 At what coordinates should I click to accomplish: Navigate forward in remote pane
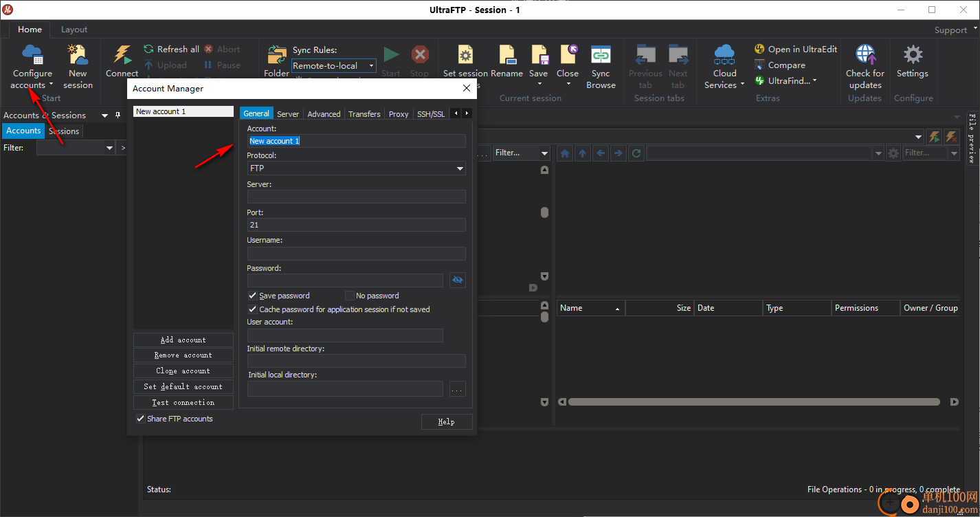(619, 153)
